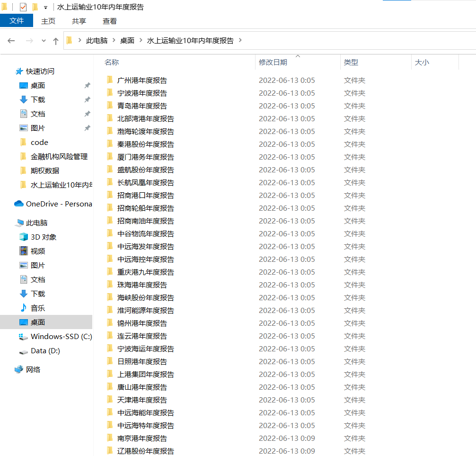Select the 宁波海运年度报告 folder name
476x456 pixels.
[146, 349]
